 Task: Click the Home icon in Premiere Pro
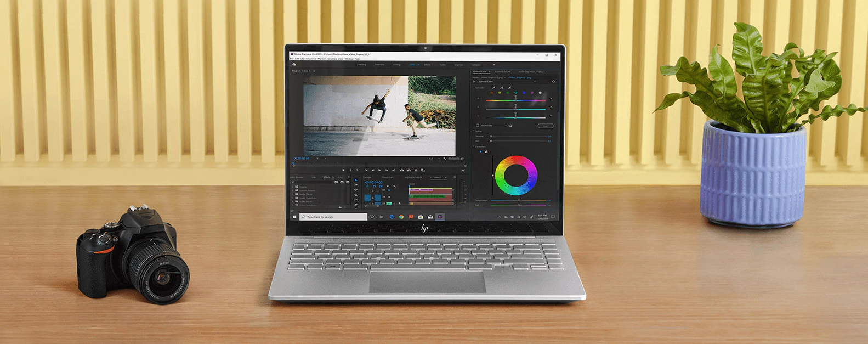[x=294, y=65]
